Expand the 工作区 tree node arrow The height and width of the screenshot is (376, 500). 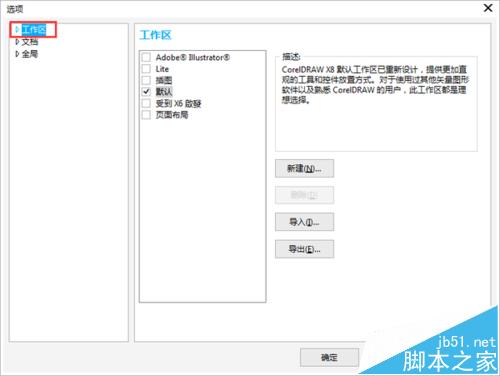tap(17, 30)
